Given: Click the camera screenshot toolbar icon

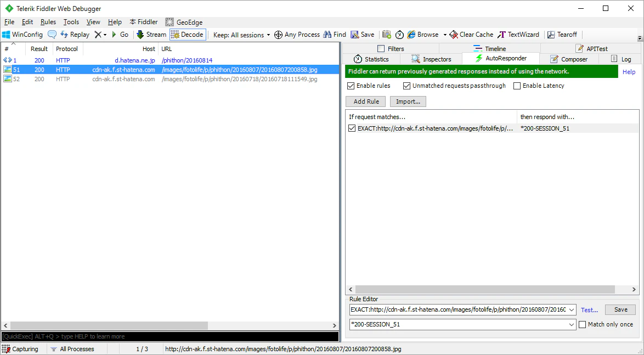Looking at the screenshot, I should pos(387,35).
